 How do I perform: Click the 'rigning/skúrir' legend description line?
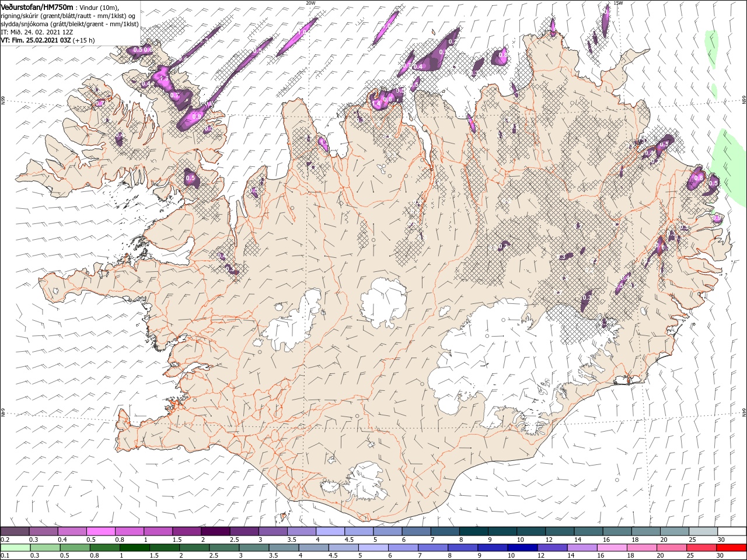pos(69,16)
